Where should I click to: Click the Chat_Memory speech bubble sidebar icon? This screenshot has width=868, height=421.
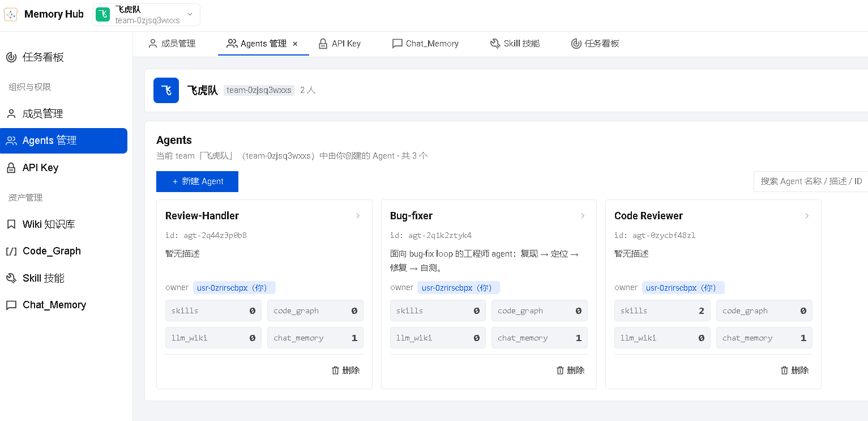pyautogui.click(x=11, y=305)
